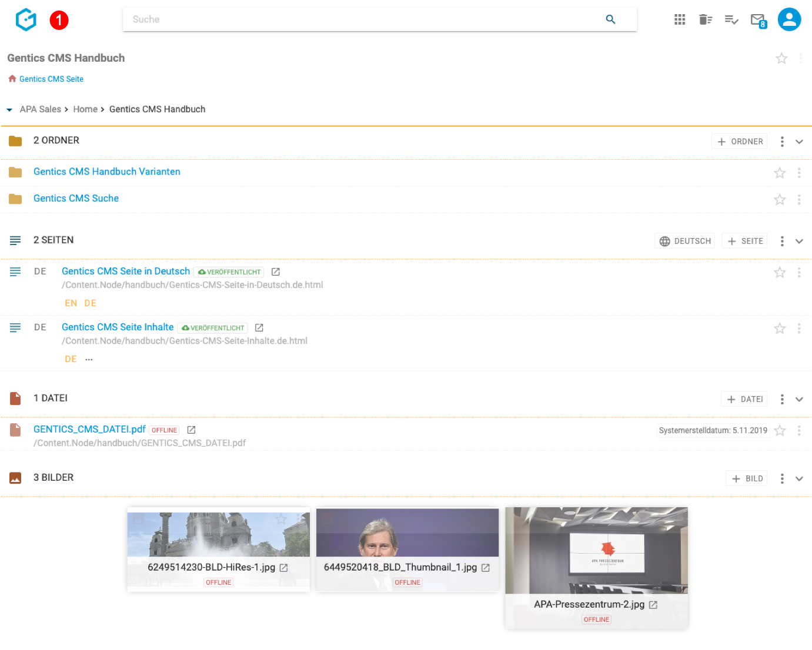
Task: Open GENTICS_CMS_DATEI.pdf external link icon
Action: pos(191,430)
